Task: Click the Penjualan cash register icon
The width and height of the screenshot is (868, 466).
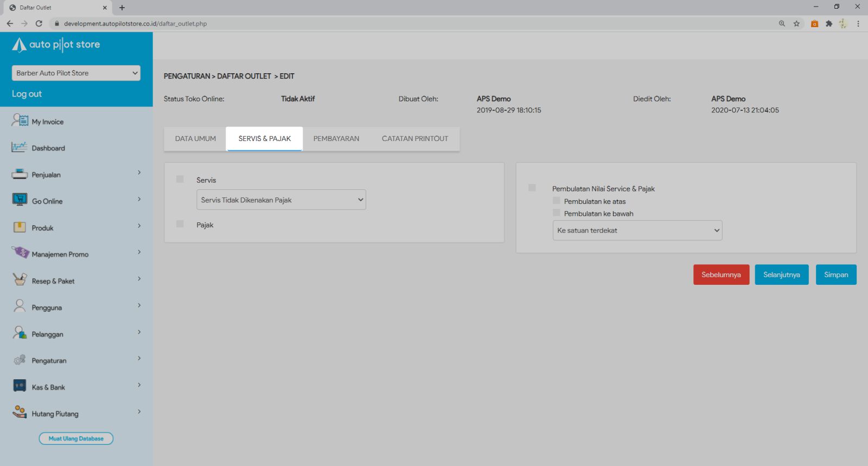Action: pos(20,174)
